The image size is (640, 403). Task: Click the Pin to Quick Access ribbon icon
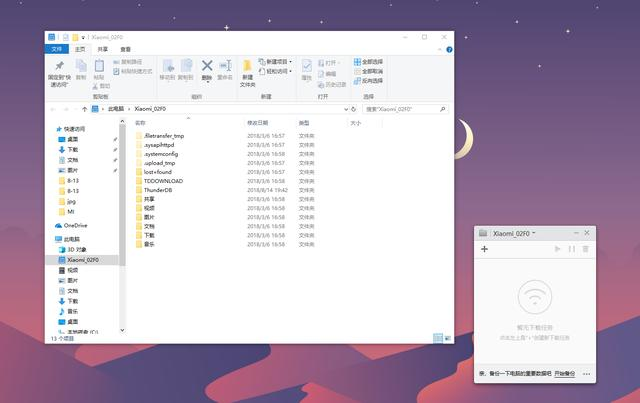click(x=58, y=70)
